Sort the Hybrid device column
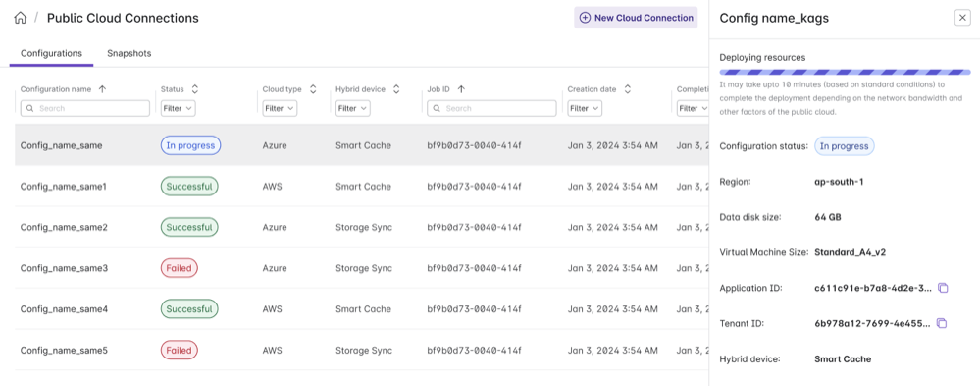This screenshot has height=386, width=980. pyautogui.click(x=396, y=89)
